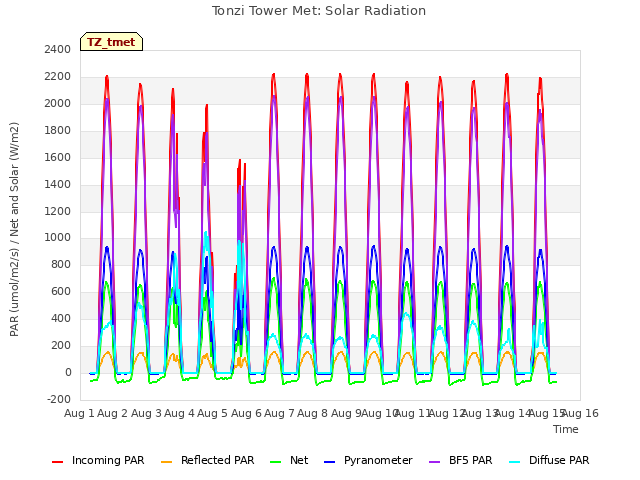Click the 2200 y-axis tick label
640x480 pixels.
(58, 76)
